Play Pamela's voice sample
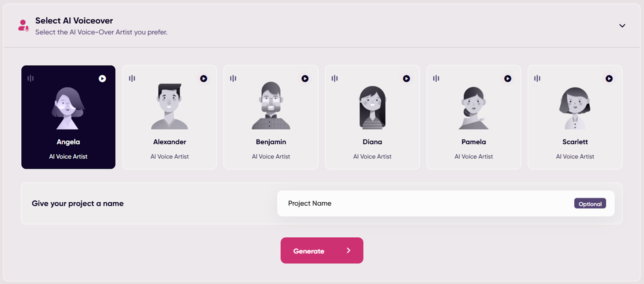Image resolution: width=644 pixels, height=284 pixels. tap(508, 78)
